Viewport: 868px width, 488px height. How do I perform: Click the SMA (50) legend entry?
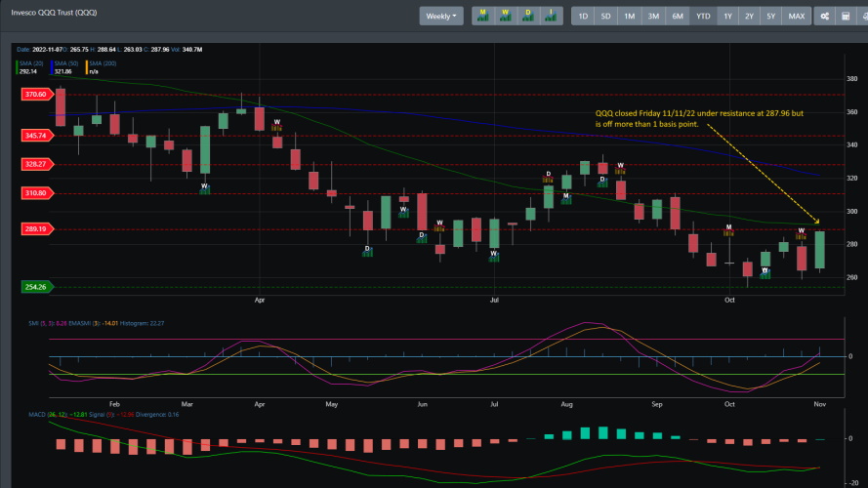(x=64, y=67)
